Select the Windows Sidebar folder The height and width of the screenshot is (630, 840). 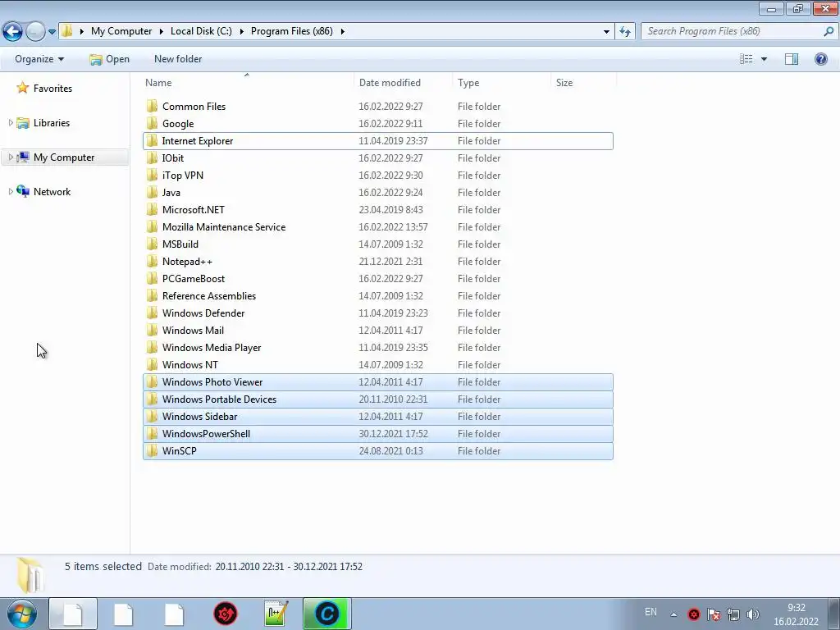click(377, 416)
